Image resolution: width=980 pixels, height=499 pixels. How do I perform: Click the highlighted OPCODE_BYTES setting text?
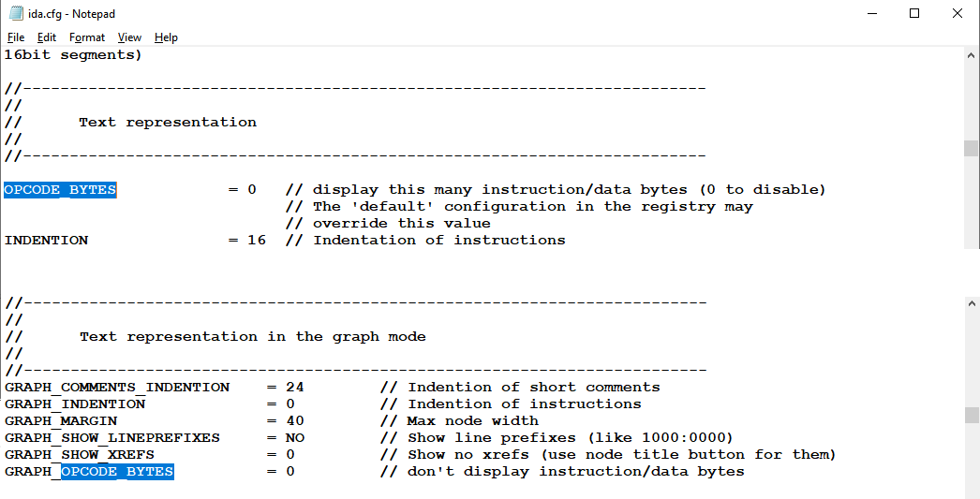coord(60,189)
